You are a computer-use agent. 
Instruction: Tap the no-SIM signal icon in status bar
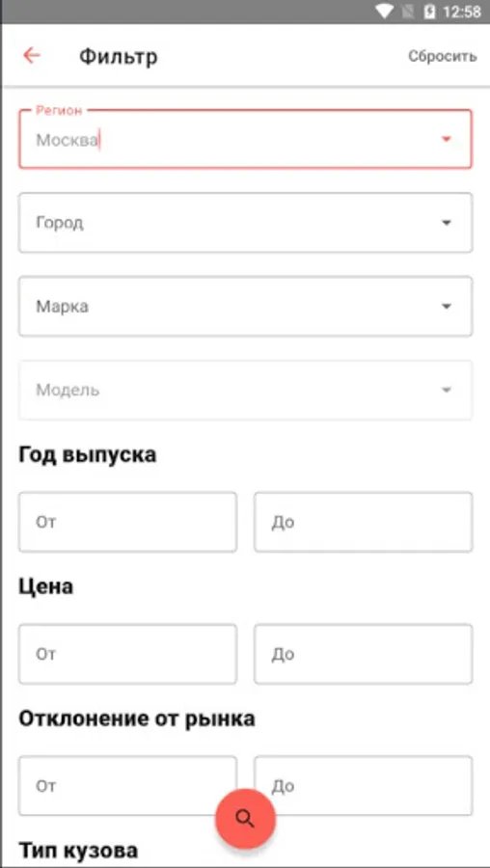[x=407, y=12]
